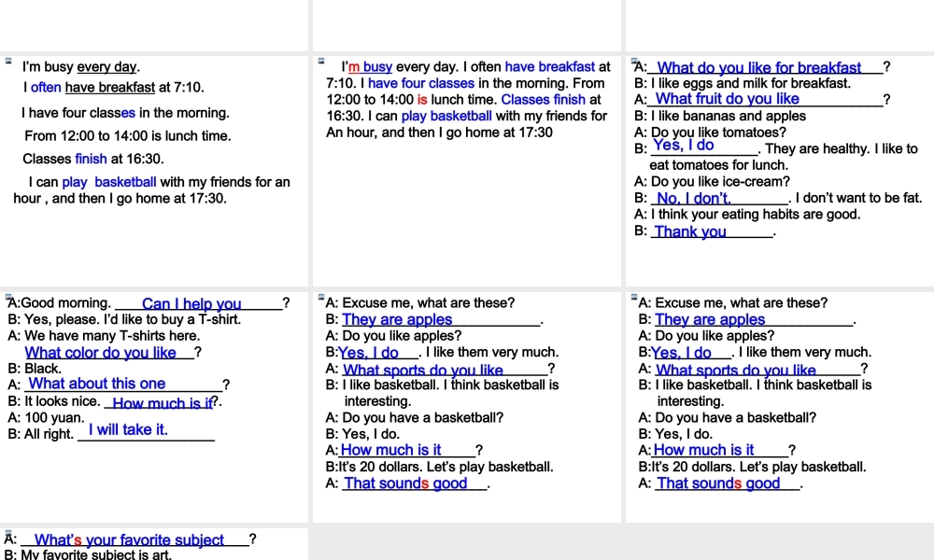Image resolution: width=934 pixels, height=560 pixels.
Task: Click "A: Do you like ice-cream?"
Action: coord(712,181)
